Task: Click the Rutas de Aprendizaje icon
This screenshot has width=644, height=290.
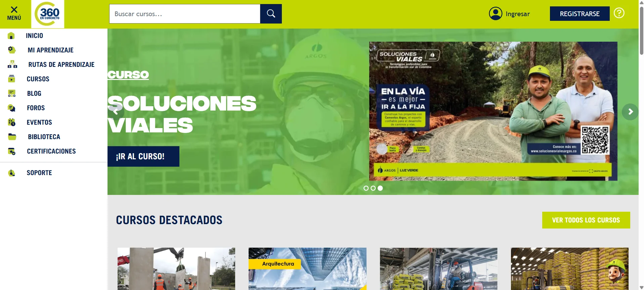Action: click(12, 64)
